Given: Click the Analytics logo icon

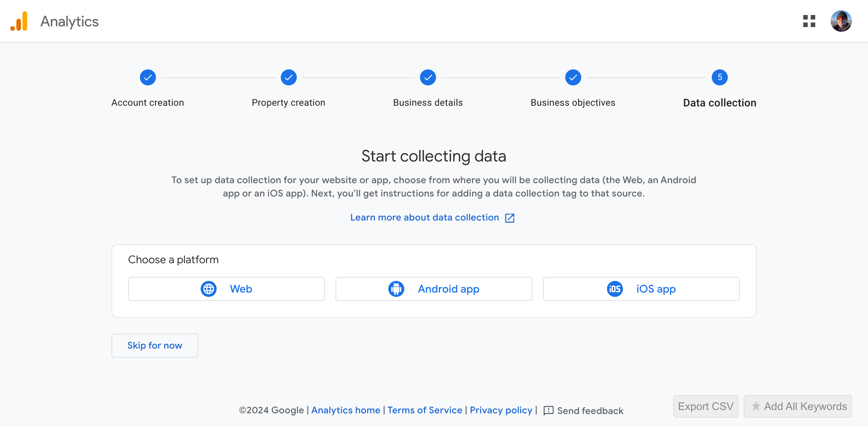Looking at the screenshot, I should point(19,21).
